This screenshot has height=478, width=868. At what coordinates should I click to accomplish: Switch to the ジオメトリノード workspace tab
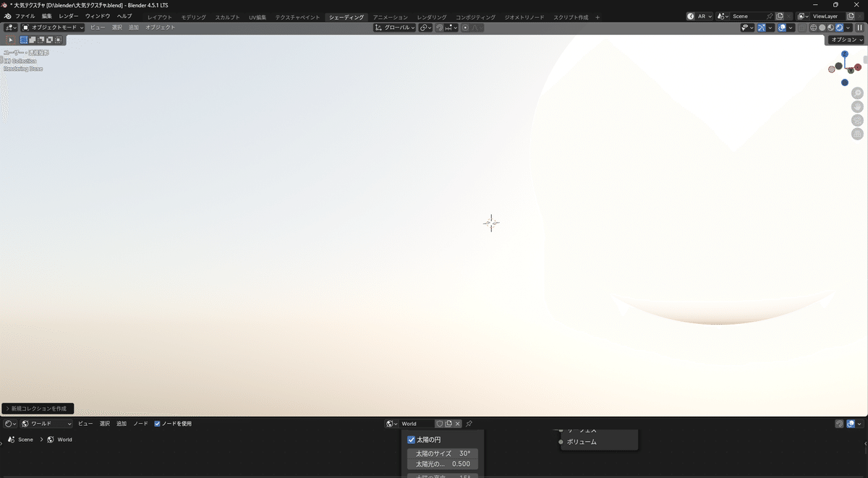coord(524,17)
